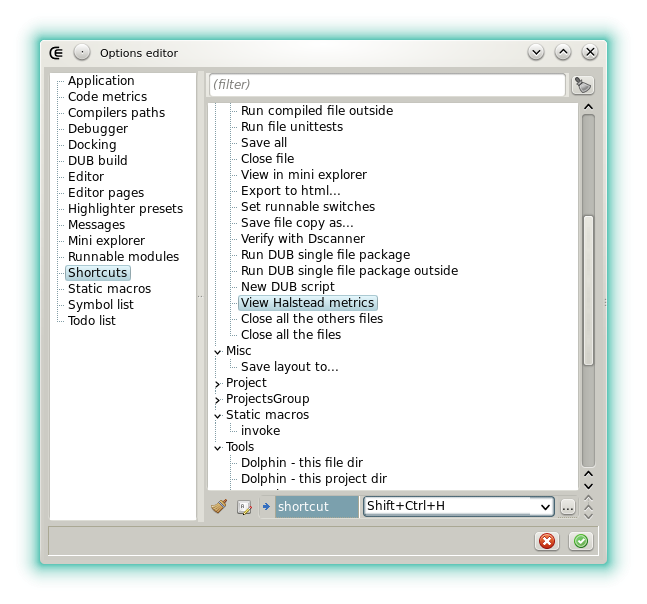
Task: Click the green accept button icon
Action: (580, 541)
